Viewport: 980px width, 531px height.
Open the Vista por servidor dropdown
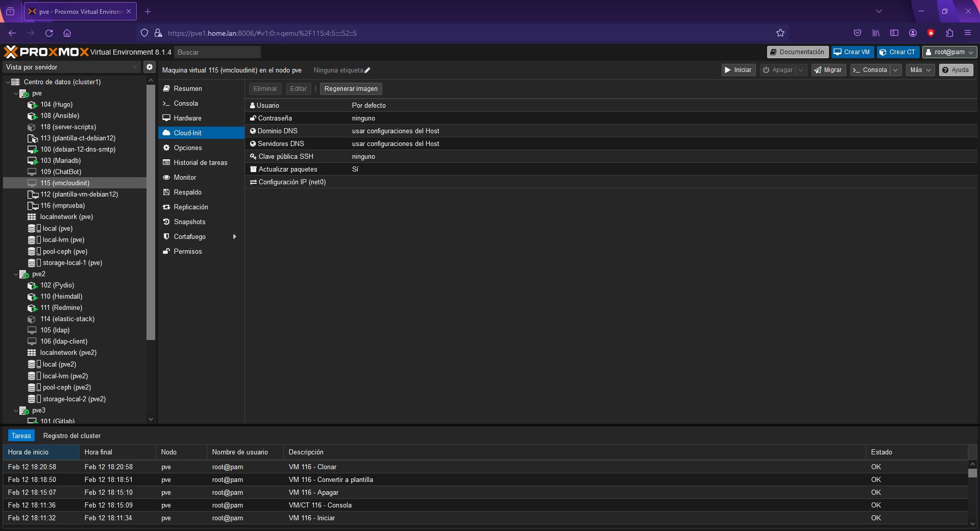[x=71, y=67]
